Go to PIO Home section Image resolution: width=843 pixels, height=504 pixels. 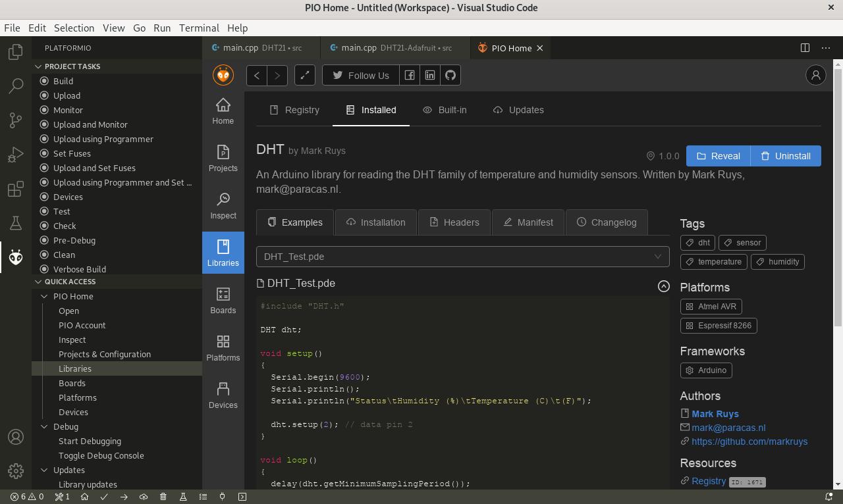click(x=223, y=111)
